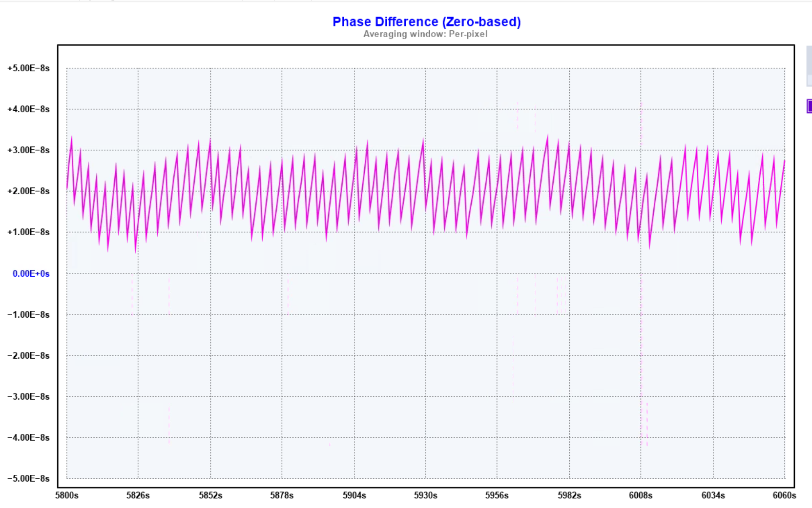Click the +3.00E-8s y-axis label
Screen dimensions: 812x508
(28, 150)
